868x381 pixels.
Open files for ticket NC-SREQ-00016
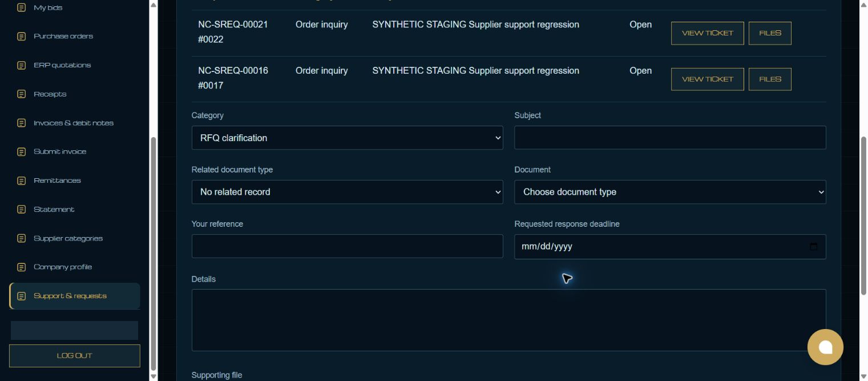[770, 79]
